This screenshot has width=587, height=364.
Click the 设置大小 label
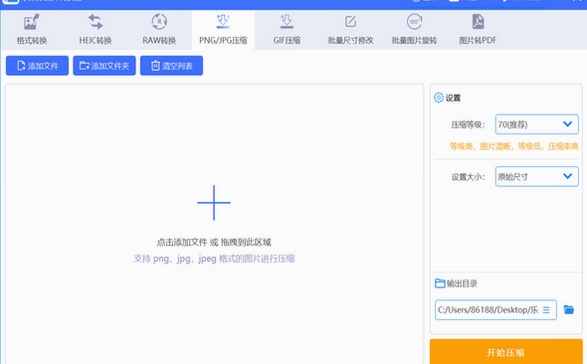tap(468, 177)
